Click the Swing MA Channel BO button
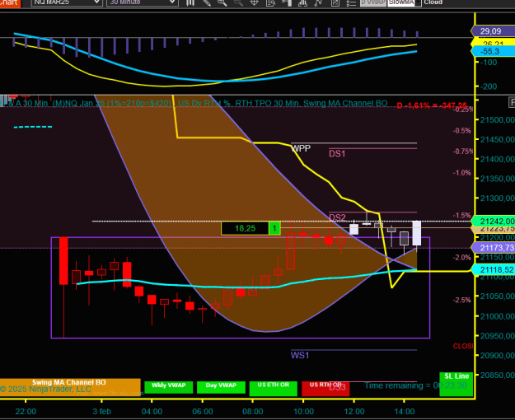Image resolution: width=515 pixels, height=420 pixels. pyautogui.click(x=70, y=388)
